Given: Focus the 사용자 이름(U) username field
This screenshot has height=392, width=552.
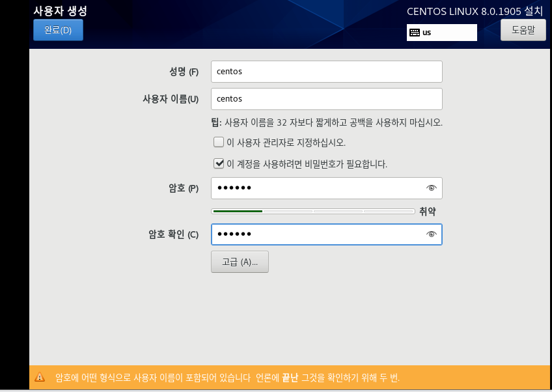Looking at the screenshot, I should point(327,99).
